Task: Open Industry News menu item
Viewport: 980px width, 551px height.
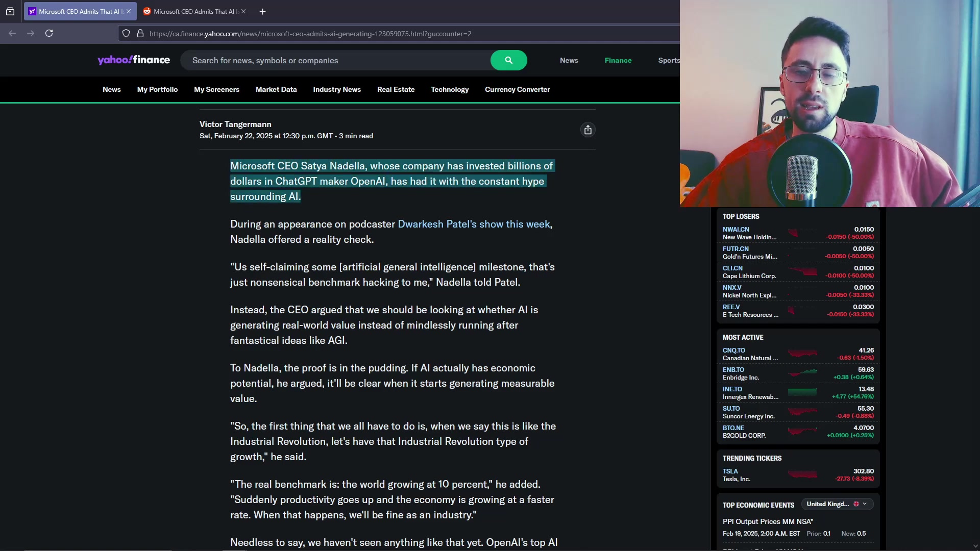Action: pos(337,89)
